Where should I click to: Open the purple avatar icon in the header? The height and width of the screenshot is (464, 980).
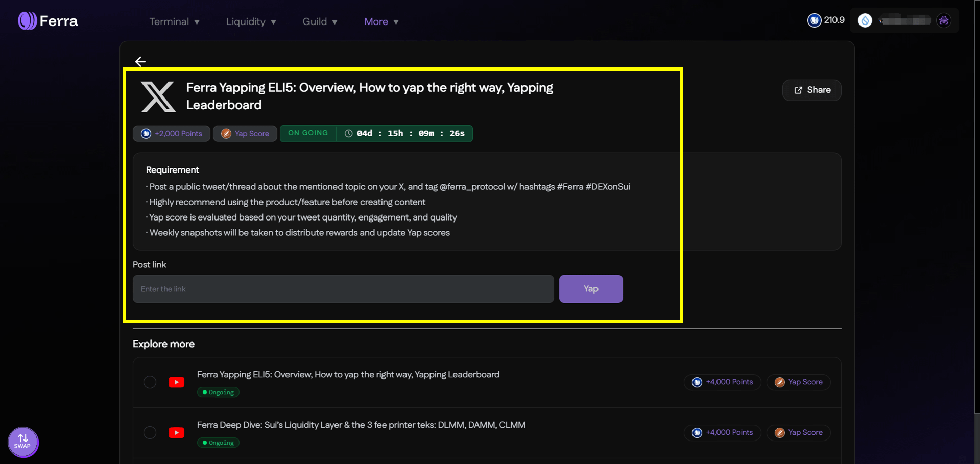pos(944,20)
